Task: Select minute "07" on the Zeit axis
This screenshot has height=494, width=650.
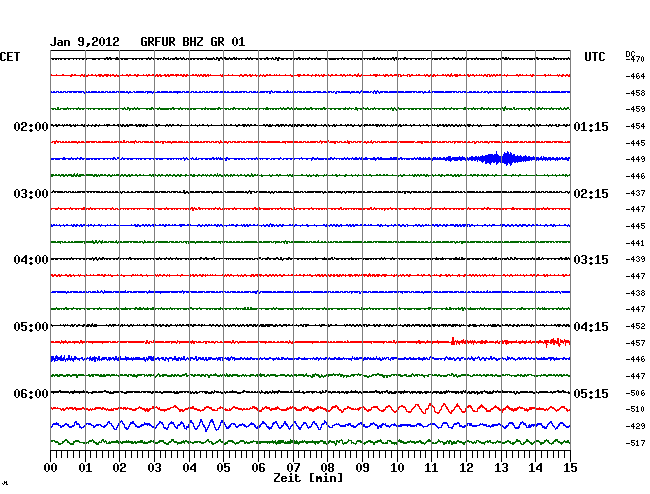Action: [293, 468]
